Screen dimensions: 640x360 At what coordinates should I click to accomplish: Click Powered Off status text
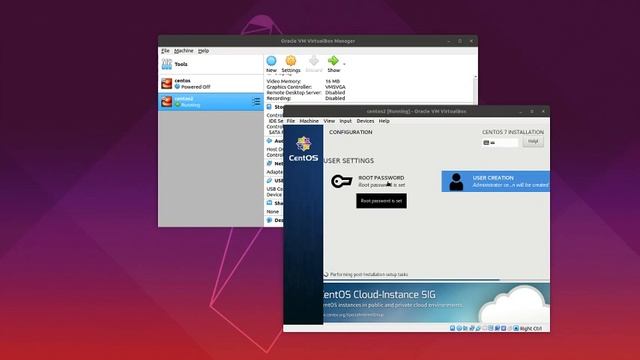[x=196, y=87]
